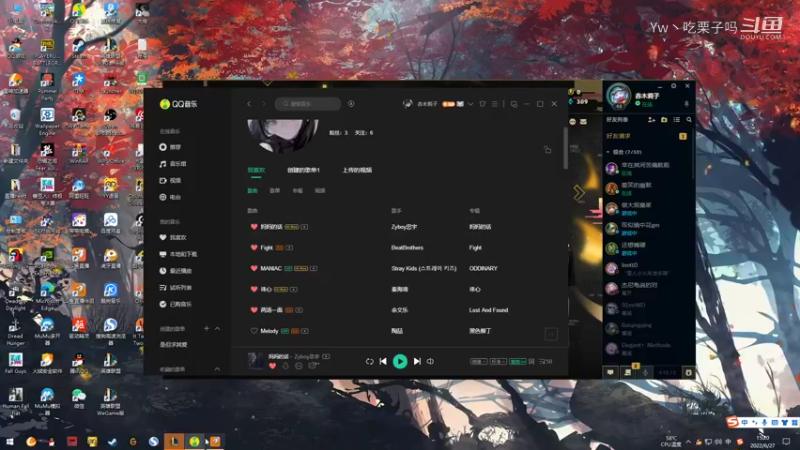Screen dimensions: 800x450
Task: Open play queue icon showing 50
Action: click(546, 361)
